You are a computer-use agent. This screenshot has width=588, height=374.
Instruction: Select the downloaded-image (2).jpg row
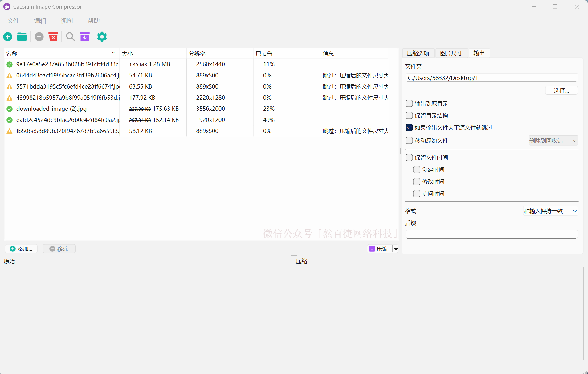click(x=51, y=109)
